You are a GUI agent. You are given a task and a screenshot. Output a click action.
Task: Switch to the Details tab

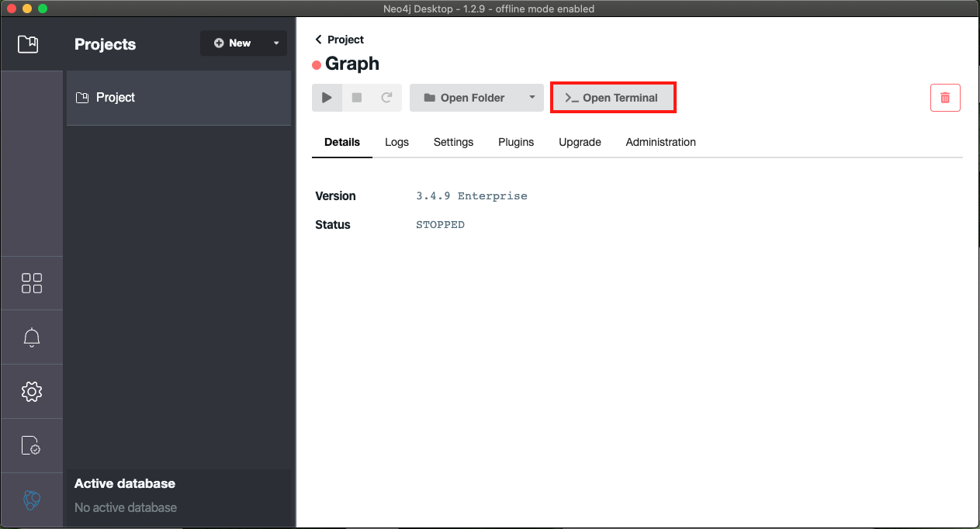click(342, 142)
